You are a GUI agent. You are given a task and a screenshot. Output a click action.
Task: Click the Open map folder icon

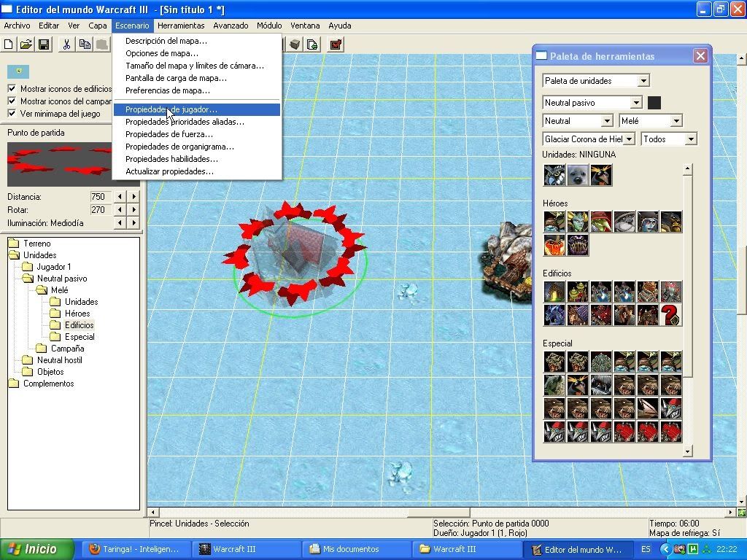click(x=26, y=44)
